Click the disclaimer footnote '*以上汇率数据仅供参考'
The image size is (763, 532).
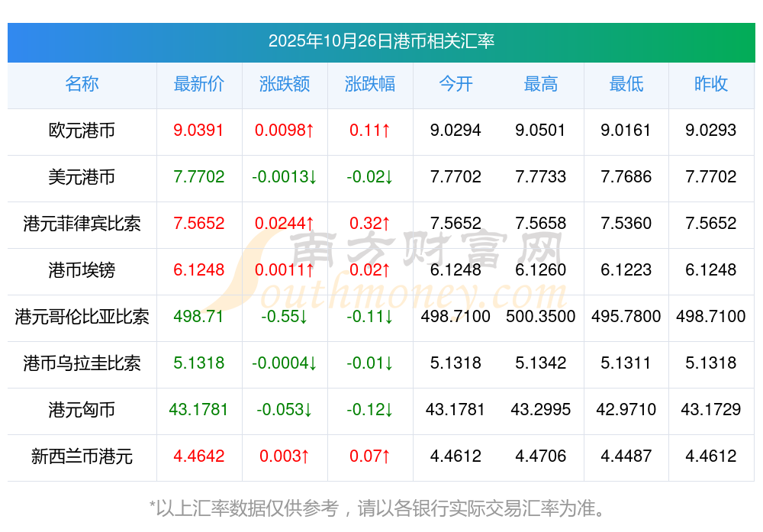(244, 508)
